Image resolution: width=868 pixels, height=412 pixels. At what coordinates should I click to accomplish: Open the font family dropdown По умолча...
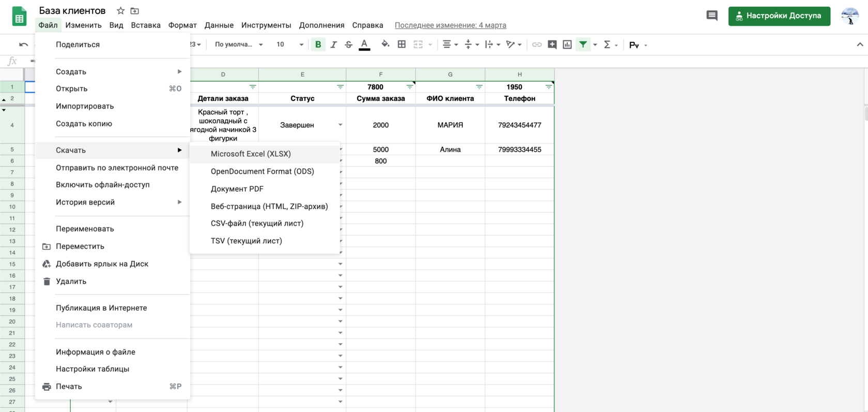239,44
